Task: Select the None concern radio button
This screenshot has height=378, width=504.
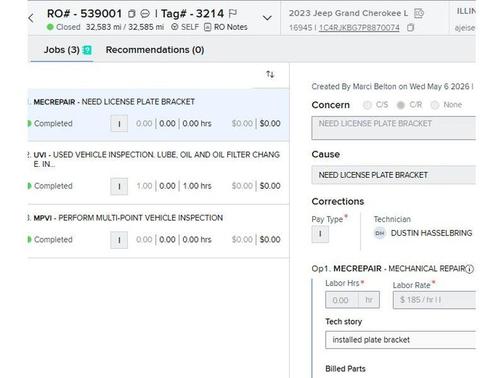Action: tap(435, 105)
